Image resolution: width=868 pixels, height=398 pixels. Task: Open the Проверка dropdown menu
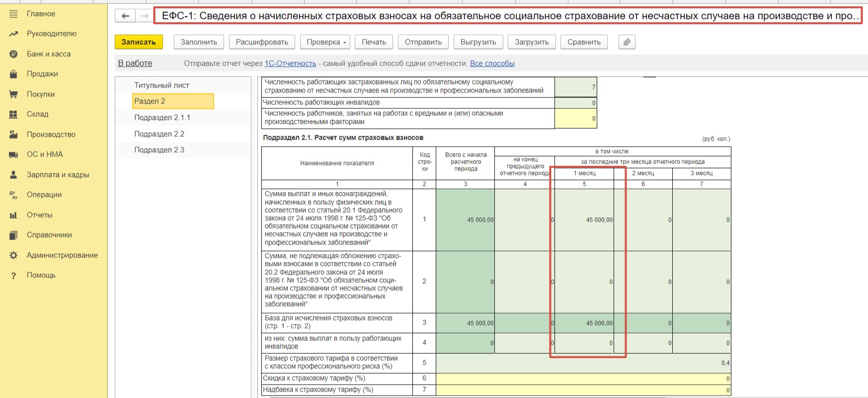tap(325, 42)
